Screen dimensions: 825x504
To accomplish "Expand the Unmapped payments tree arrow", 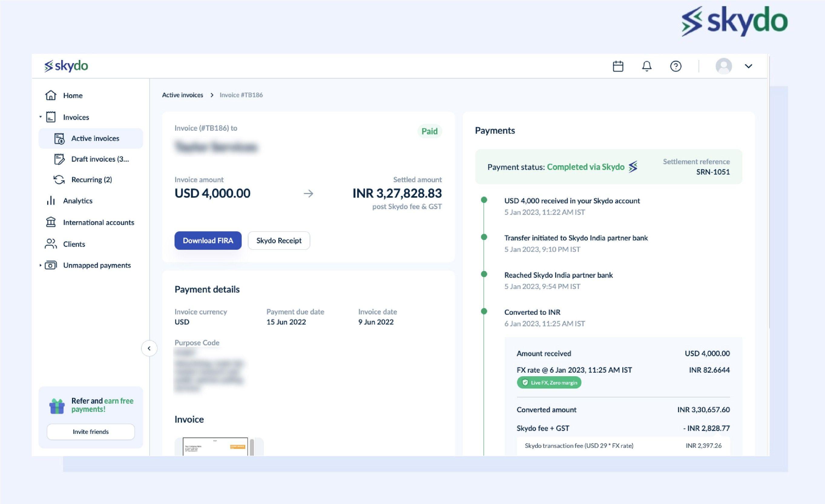I will click(x=40, y=265).
